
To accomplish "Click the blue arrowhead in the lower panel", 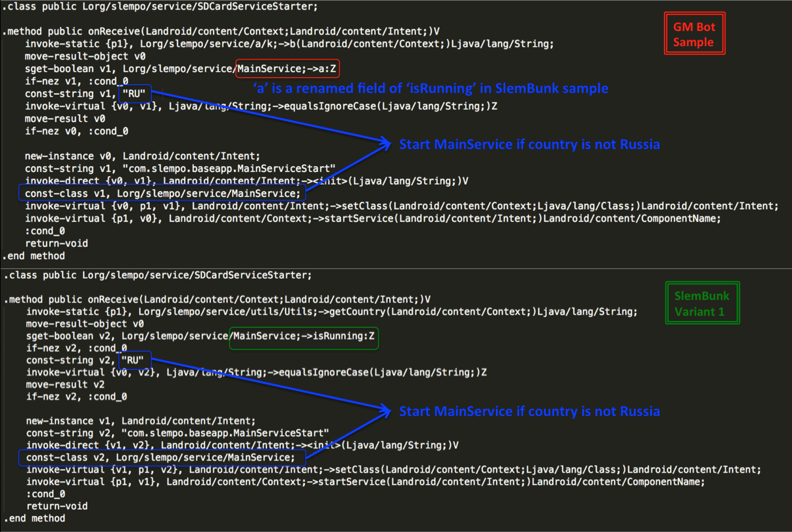I will (x=385, y=410).
